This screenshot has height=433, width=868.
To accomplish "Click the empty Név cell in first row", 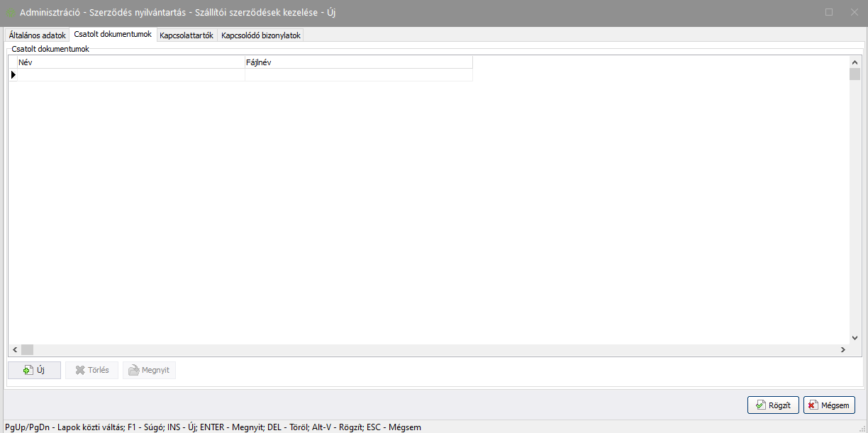I will 130,74.
